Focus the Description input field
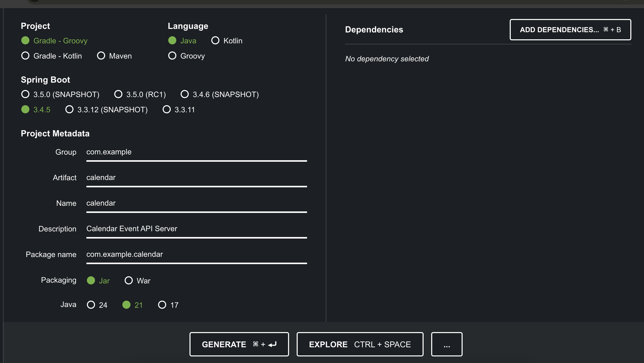The width and height of the screenshot is (644, 363). pos(196,229)
